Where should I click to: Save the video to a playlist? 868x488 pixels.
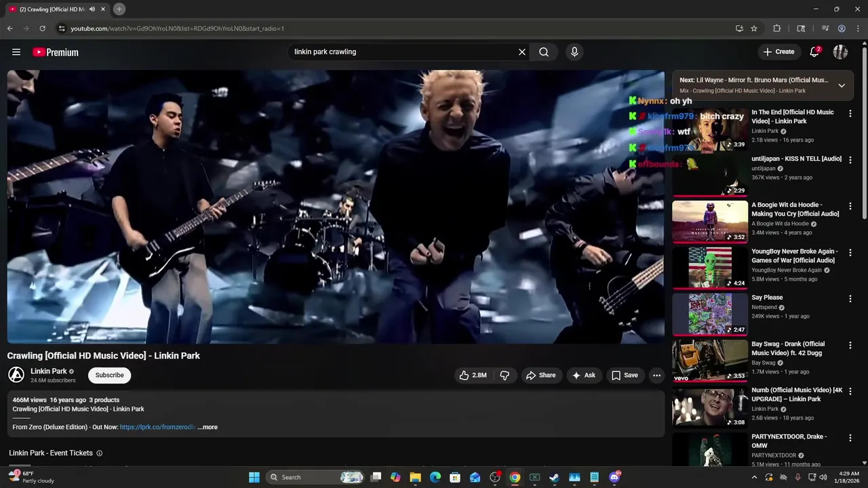point(625,375)
